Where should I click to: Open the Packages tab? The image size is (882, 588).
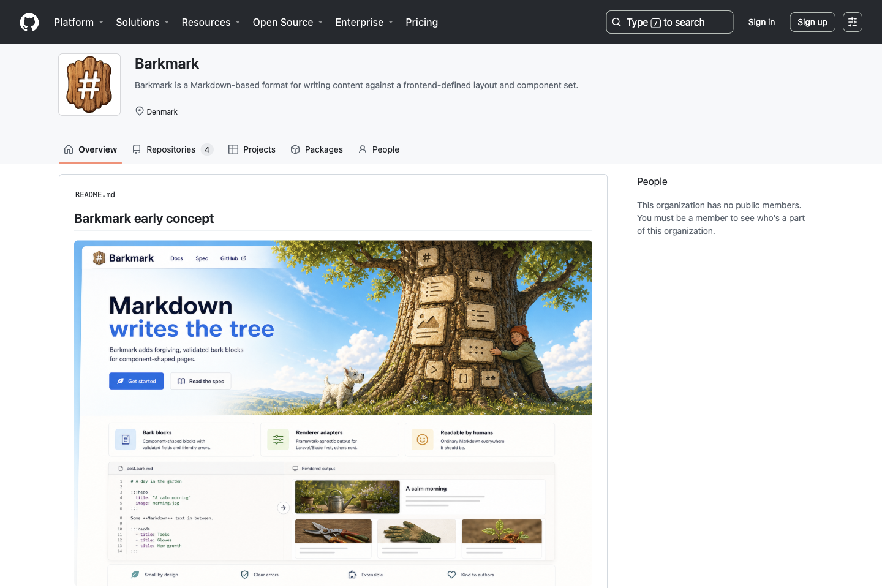click(317, 149)
